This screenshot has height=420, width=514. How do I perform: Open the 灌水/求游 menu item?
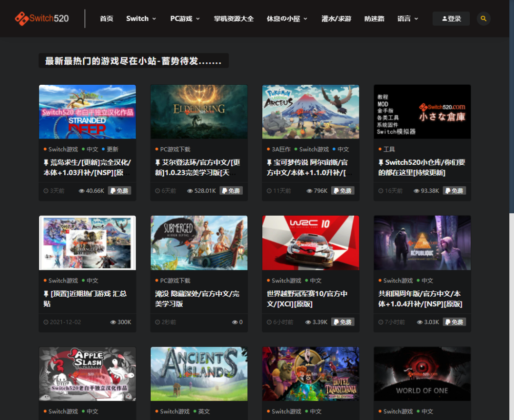(336, 19)
